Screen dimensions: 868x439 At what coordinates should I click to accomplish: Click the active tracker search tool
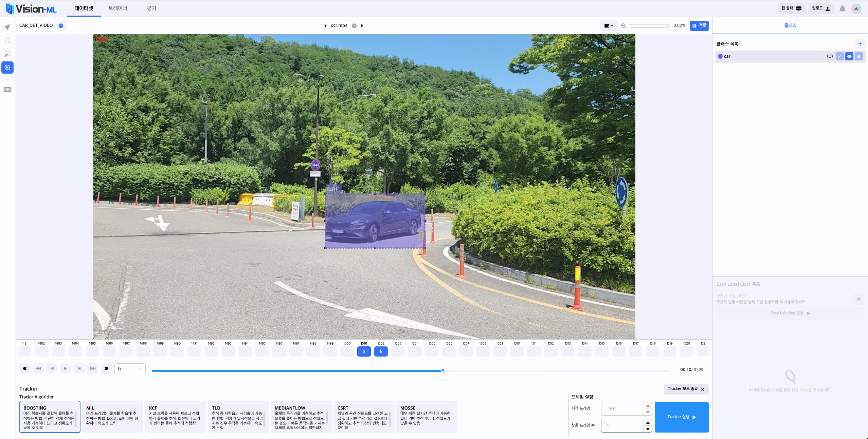pyautogui.click(x=7, y=68)
